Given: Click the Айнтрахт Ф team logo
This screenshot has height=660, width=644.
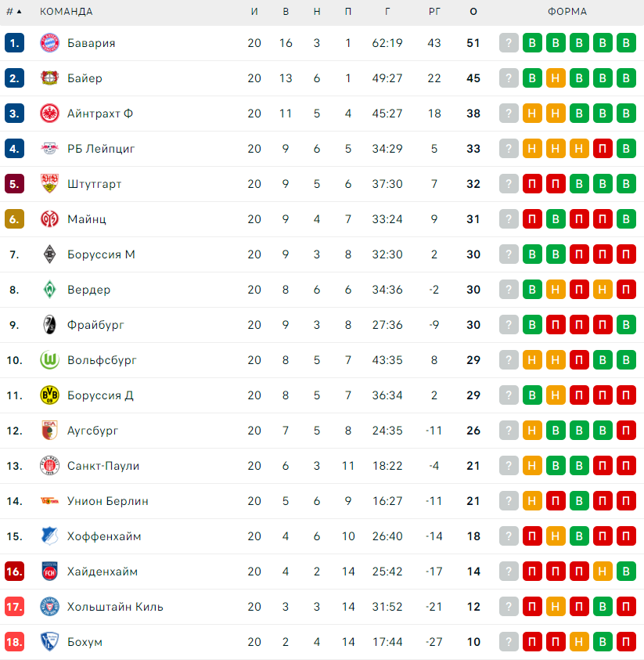Looking at the screenshot, I should tap(49, 114).
